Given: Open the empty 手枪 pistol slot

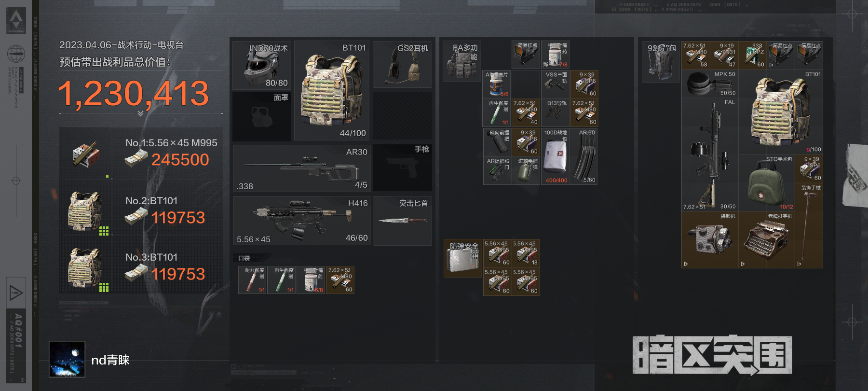Looking at the screenshot, I should (402, 168).
